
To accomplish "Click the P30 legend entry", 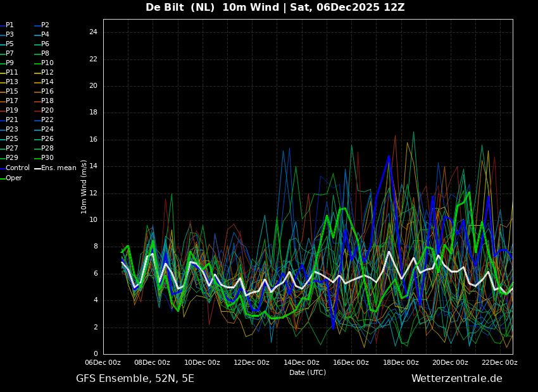I will coord(47,158).
